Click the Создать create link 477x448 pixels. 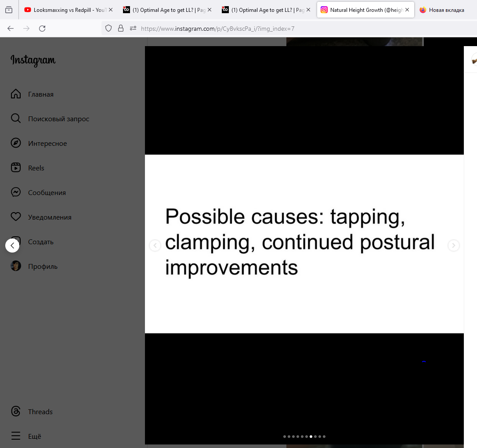tap(41, 242)
